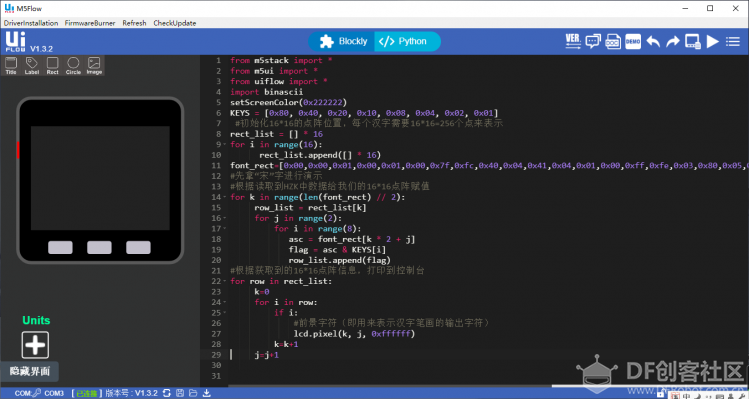Viewport: 749px width, 399px height.
Task: Click the 隐藏界面 hide interface button
Action: 30,371
